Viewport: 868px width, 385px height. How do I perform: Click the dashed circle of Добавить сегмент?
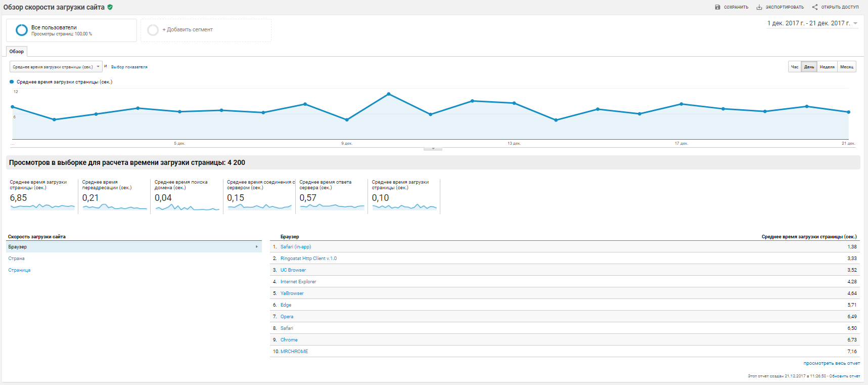153,30
